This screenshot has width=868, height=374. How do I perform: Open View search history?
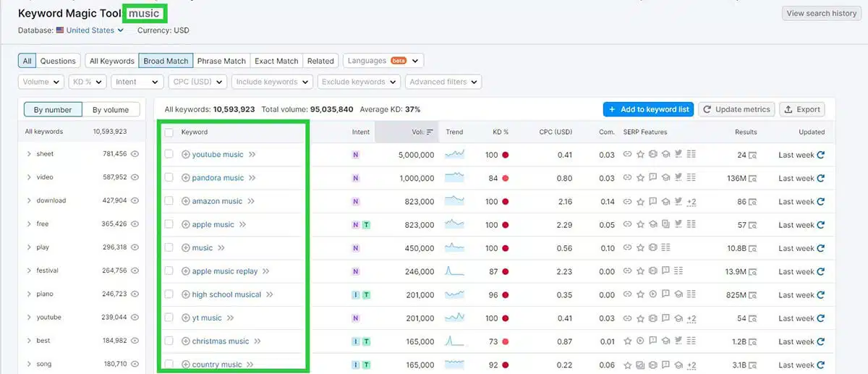[821, 13]
